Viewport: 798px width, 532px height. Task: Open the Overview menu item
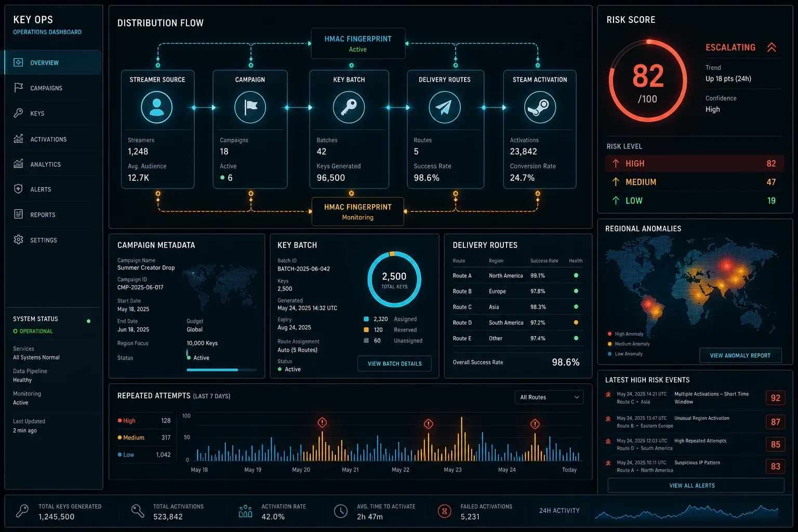click(x=52, y=62)
